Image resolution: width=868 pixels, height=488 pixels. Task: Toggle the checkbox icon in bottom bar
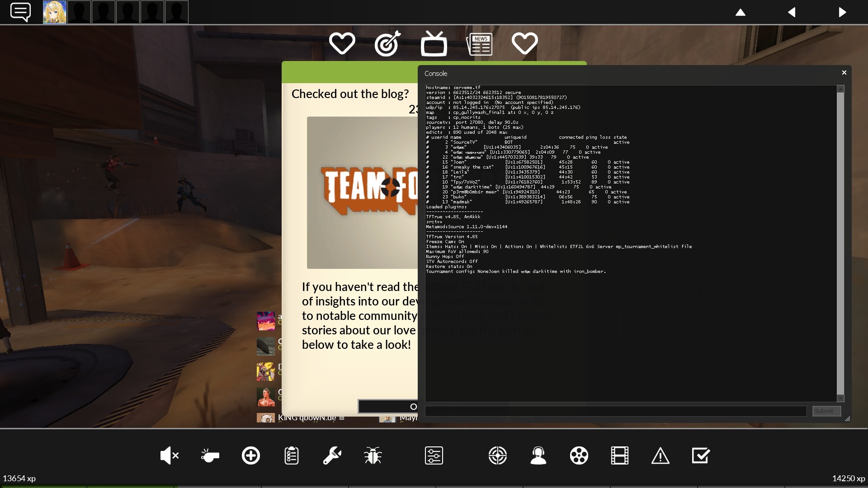[701, 455]
